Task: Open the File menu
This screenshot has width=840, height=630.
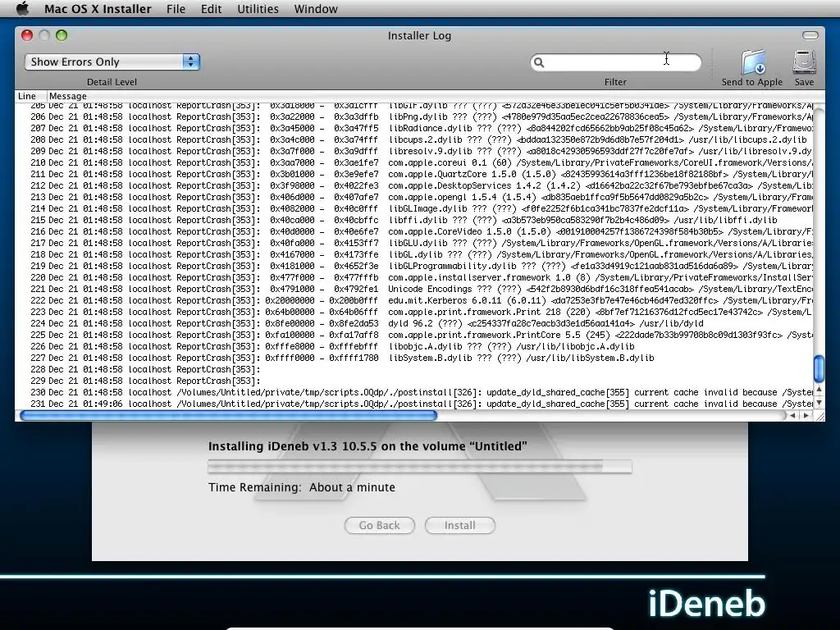Action: tap(176, 9)
